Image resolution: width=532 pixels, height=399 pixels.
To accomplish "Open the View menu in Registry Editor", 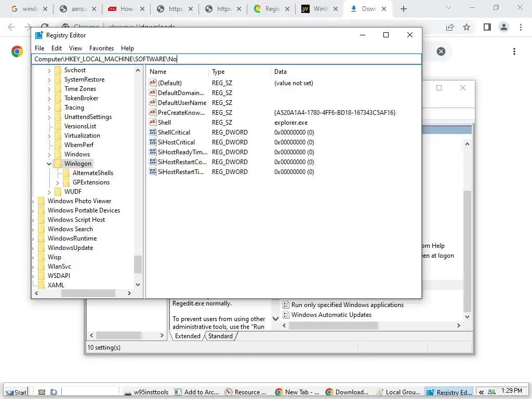I will 75,48.
